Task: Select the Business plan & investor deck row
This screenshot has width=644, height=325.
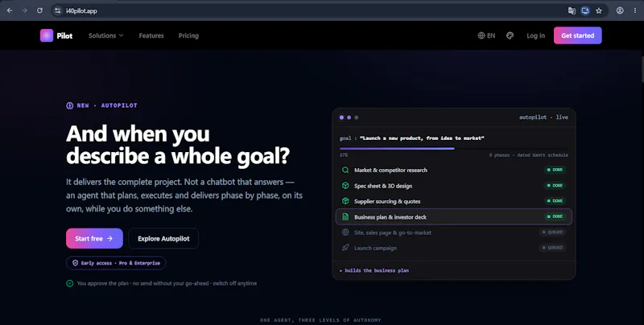Action: pyautogui.click(x=454, y=216)
